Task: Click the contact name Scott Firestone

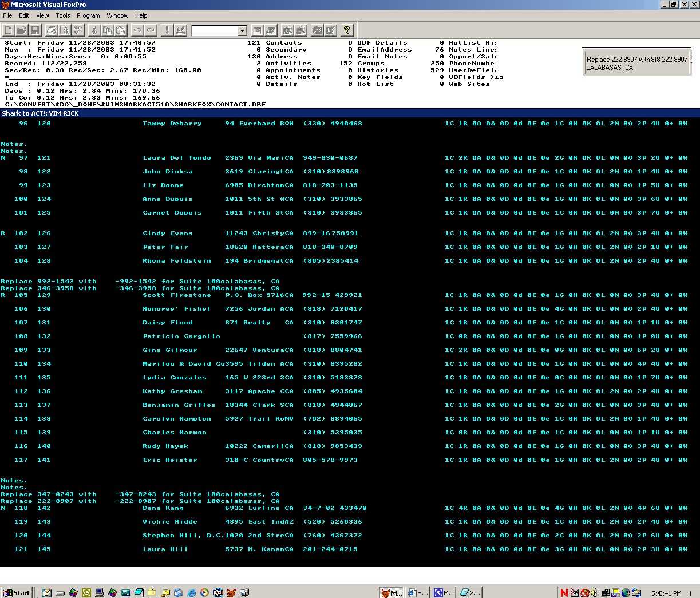Action: tap(177, 295)
